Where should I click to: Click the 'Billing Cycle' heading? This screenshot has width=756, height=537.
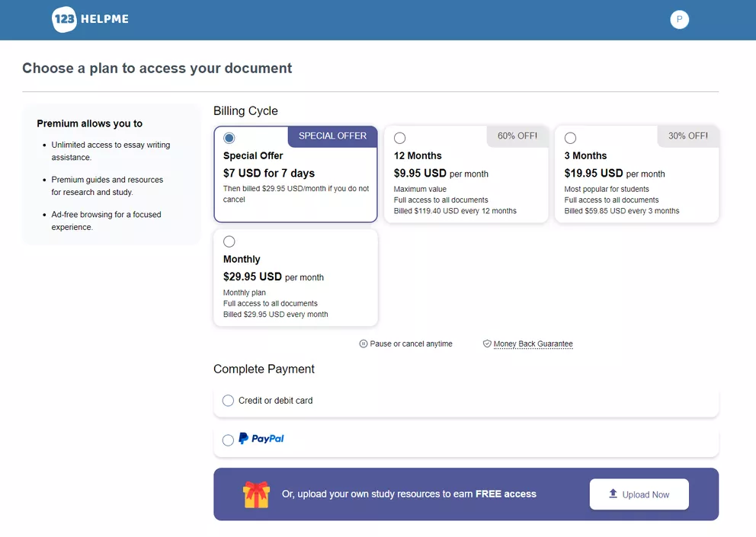click(x=245, y=111)
